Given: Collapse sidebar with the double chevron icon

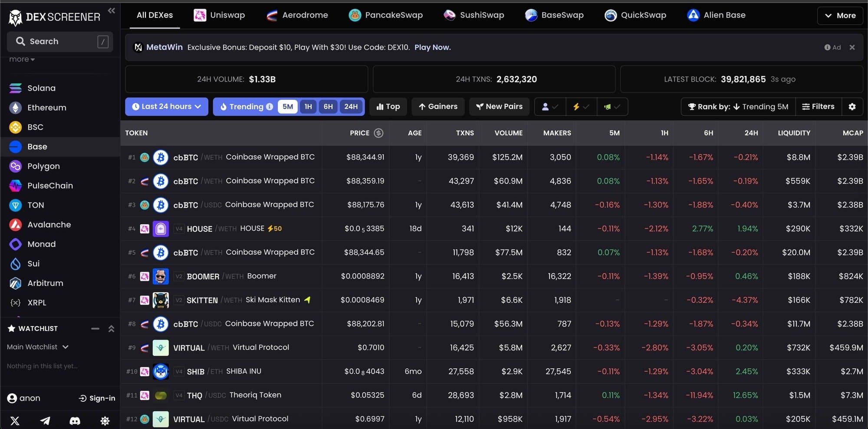Looking at the screenshot, I should pyautogui.click(x=112, y=11).
